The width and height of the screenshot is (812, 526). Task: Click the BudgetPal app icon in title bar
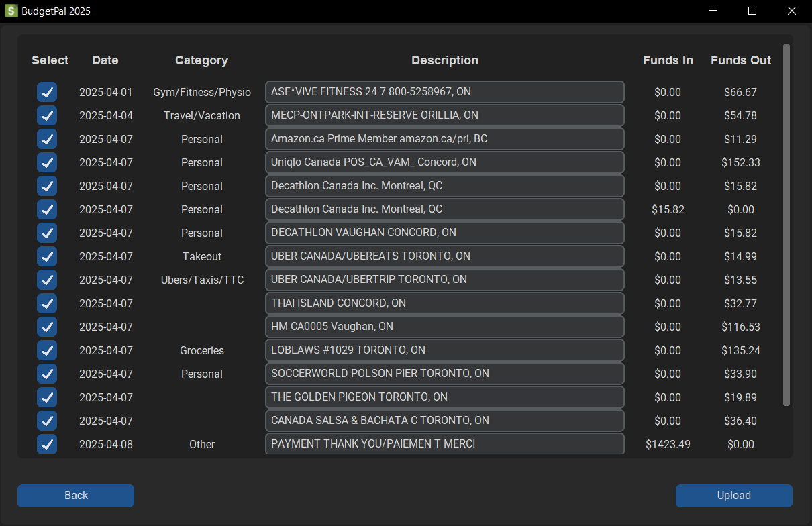tap(11, 11)
